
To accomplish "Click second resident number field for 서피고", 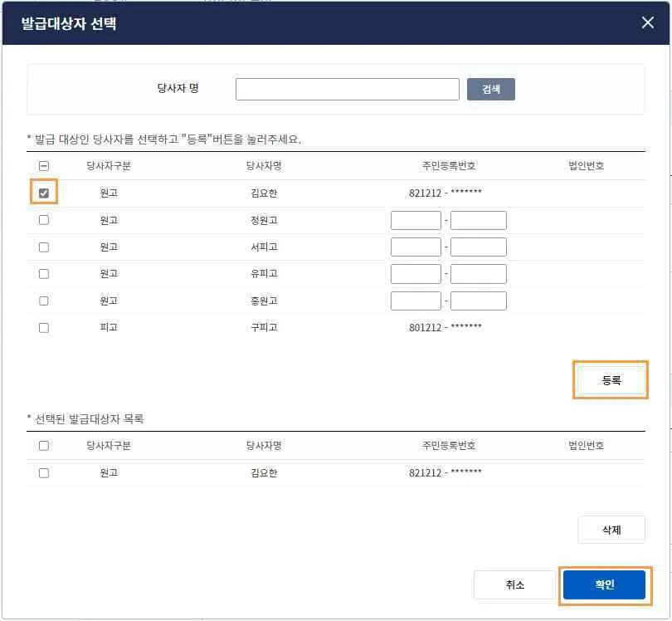I will tap(479, 247).
